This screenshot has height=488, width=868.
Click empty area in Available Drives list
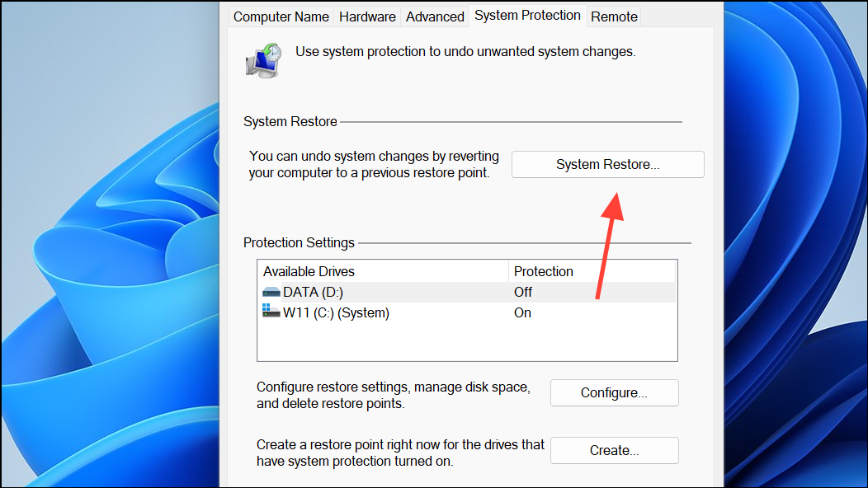coord(467,341)
